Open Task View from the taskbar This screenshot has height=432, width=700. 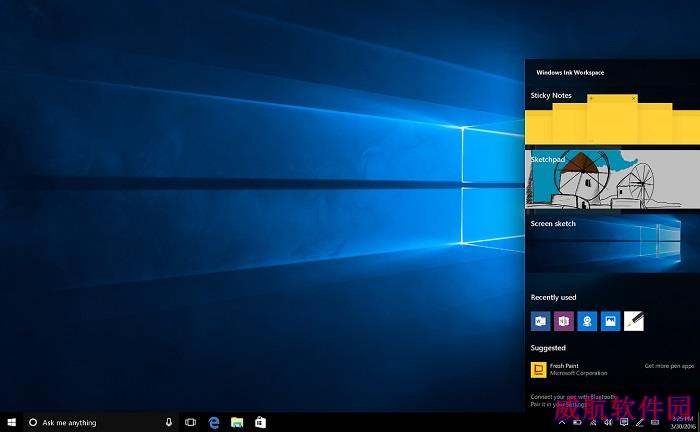pyautogui.click(x=190, y=422)
